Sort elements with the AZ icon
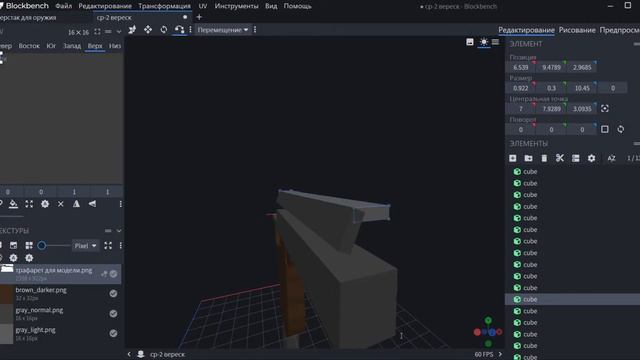The image size is (640, 360). 611,158
